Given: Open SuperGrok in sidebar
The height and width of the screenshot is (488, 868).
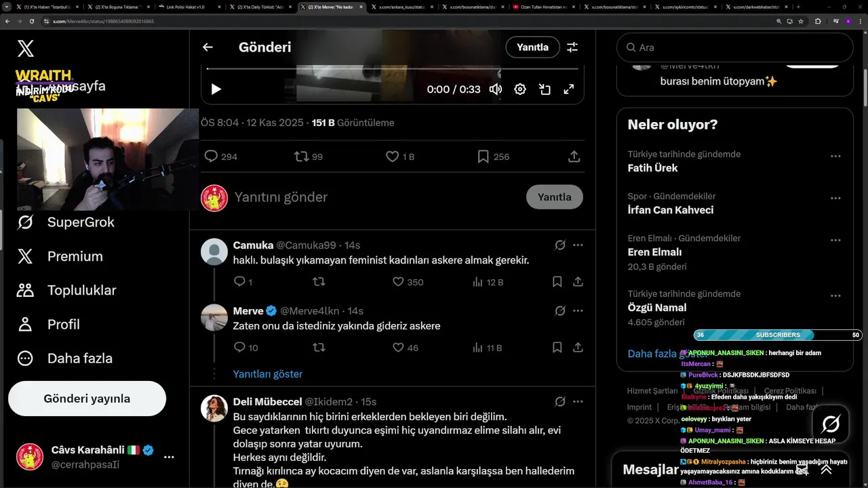Looking at the screenshot, I should click(x=66, y=222).
